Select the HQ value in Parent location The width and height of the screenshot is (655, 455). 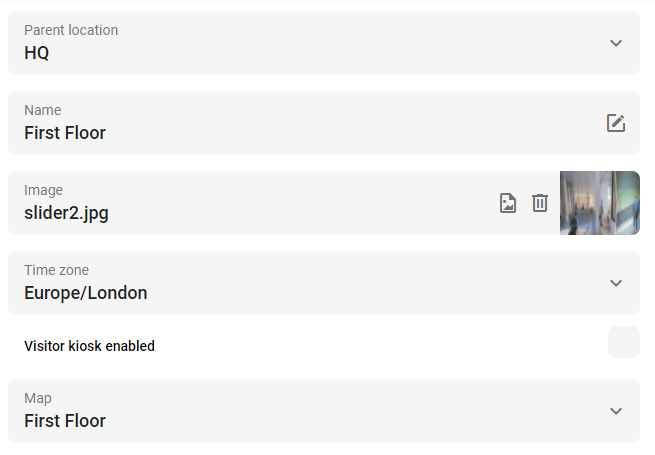[x=37, y=53]
